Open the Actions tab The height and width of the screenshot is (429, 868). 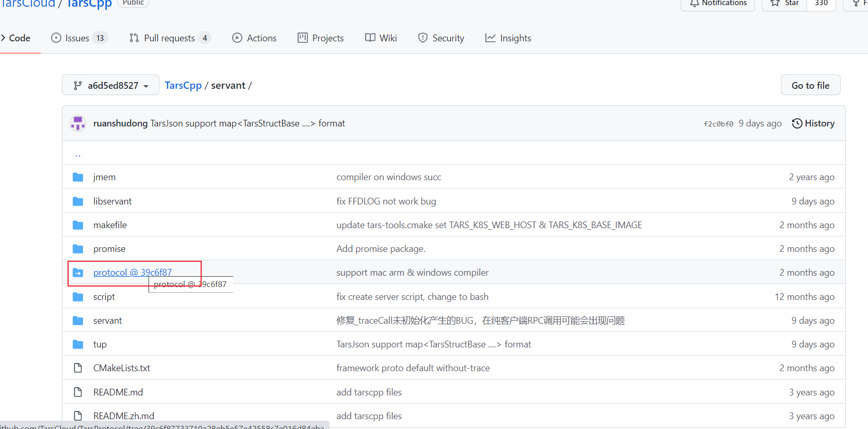coord(254,38)
